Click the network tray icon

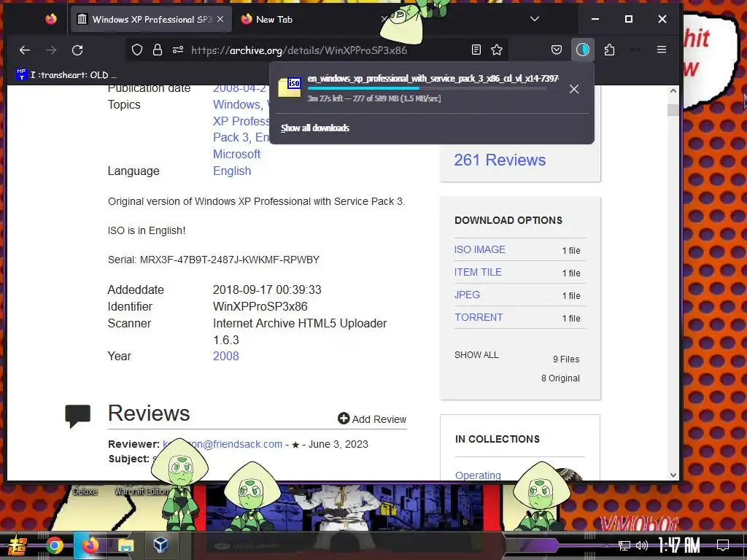point(624,545)
